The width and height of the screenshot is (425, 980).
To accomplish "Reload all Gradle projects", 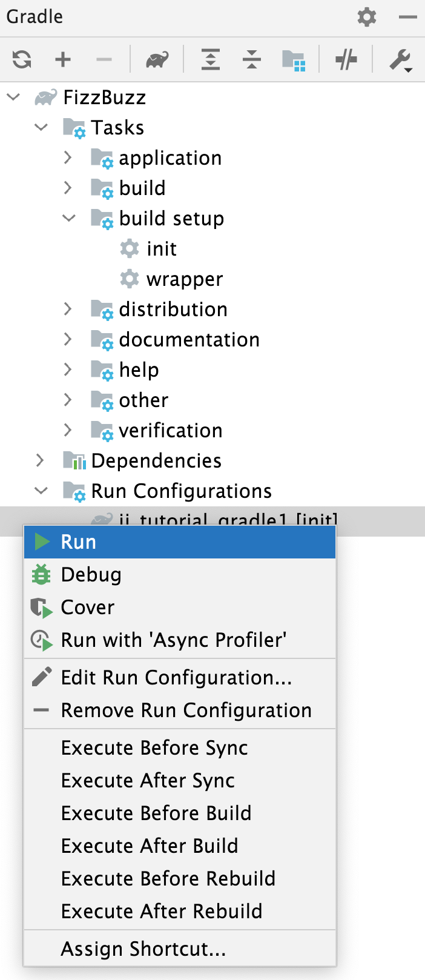I will 21,59.
